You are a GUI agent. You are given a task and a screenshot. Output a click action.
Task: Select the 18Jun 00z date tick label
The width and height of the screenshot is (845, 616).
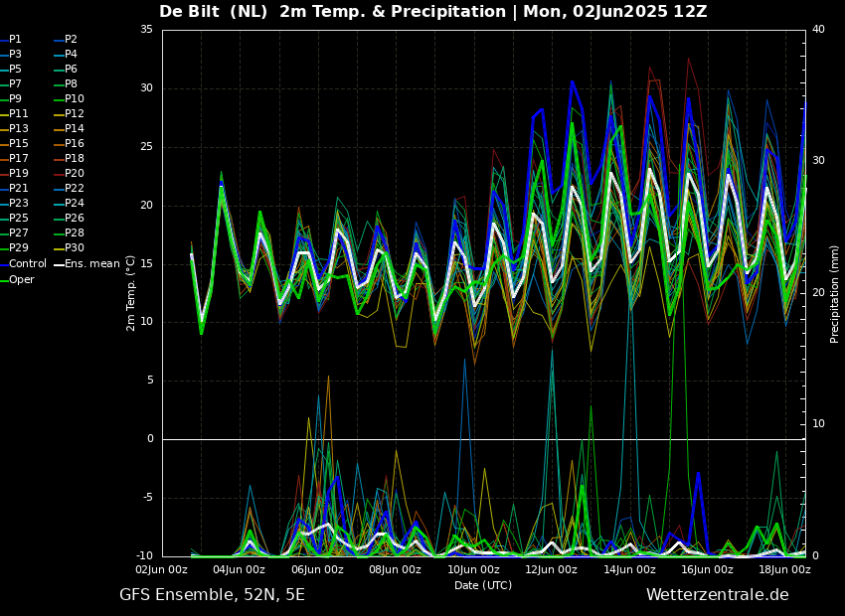coord(785,570)
